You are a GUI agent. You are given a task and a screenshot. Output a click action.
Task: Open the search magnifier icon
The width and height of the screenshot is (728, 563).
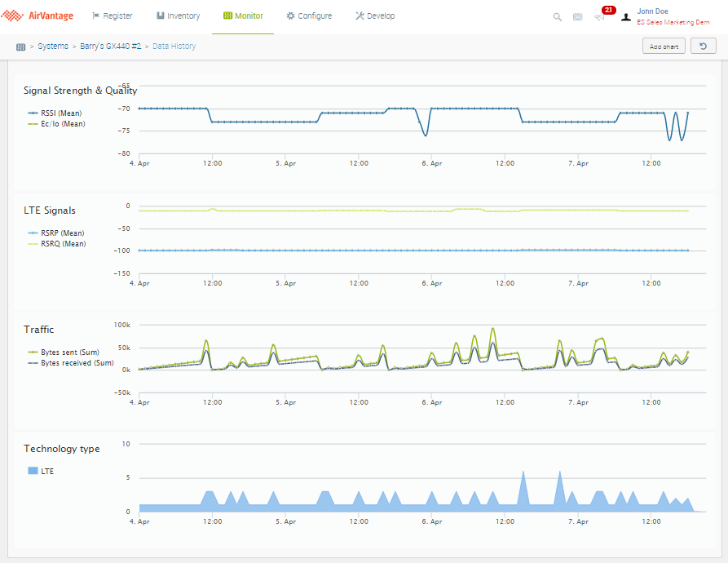(558, 16)
